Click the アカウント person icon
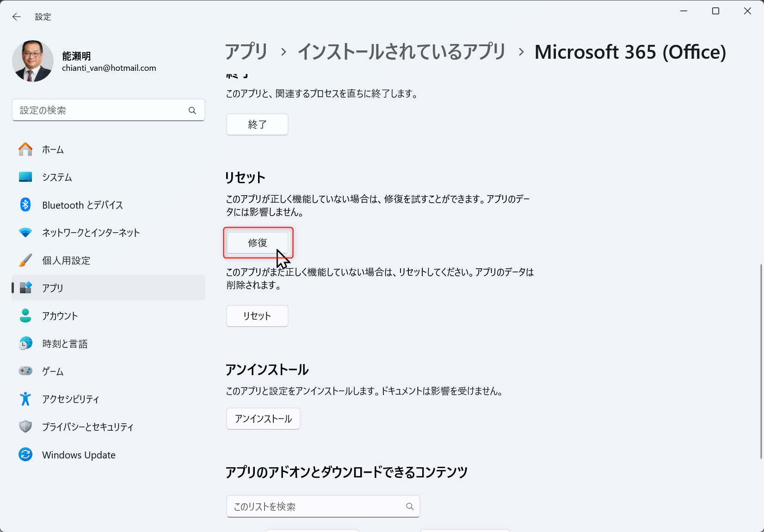 [25, 315]
